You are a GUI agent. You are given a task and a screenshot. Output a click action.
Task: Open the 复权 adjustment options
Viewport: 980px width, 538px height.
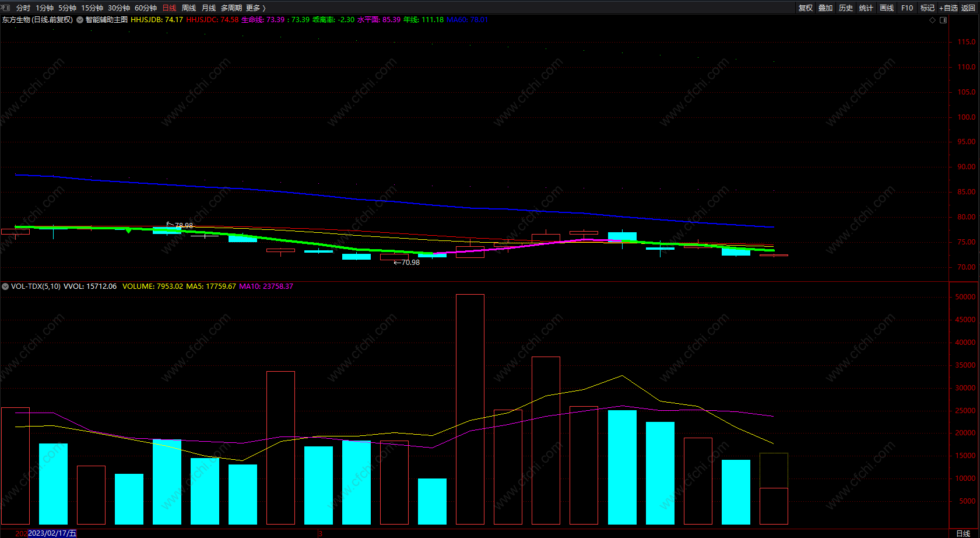[x=806, y=8]
